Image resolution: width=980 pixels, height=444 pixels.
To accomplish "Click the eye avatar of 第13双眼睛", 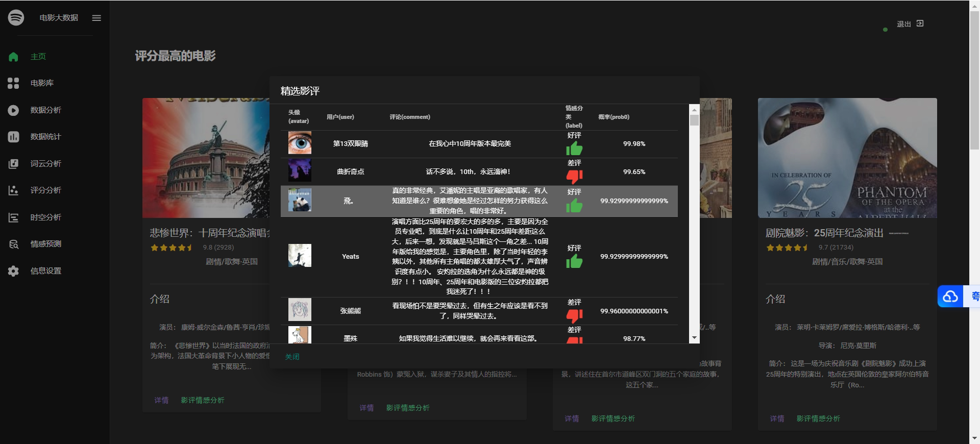I will pos(300,143).
